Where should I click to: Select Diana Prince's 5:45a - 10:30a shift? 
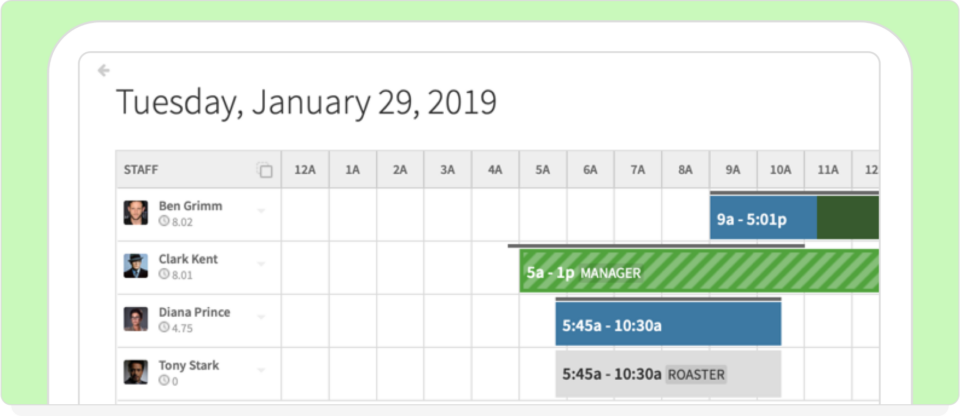(x=668, y=325)
